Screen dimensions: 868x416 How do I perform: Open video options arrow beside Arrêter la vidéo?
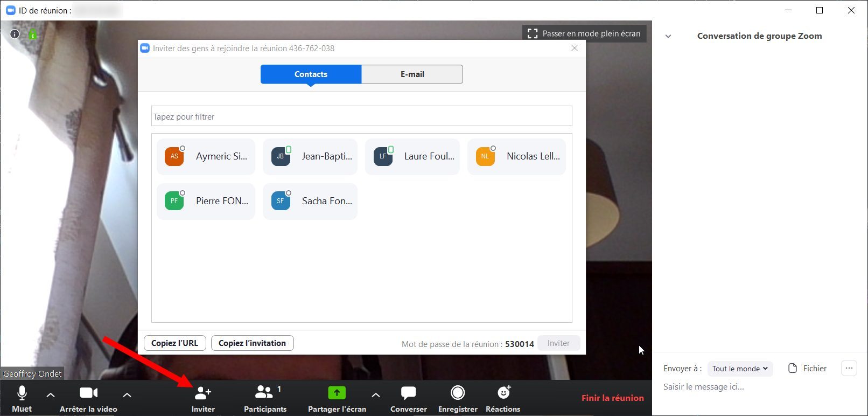pyautogui.click(x=127, y=395)
